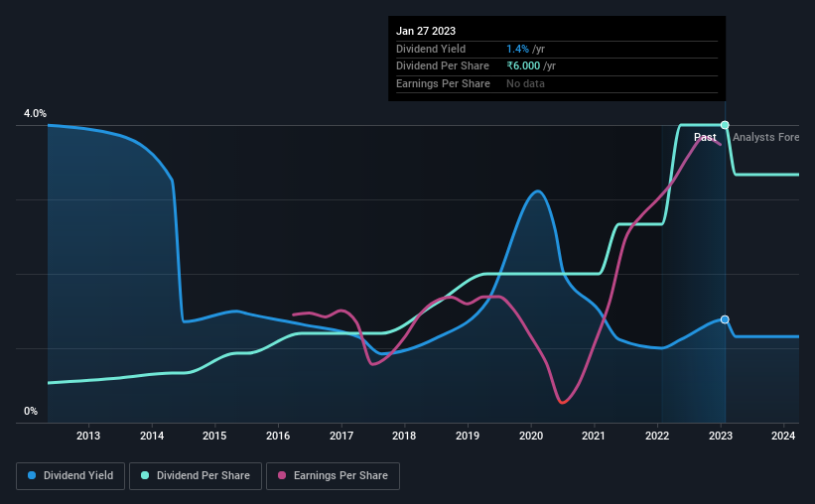Select the blue Dividend Yield marker at Jan 2023
The height and width of the screenshot is (504, 815).
pos(725,319)
